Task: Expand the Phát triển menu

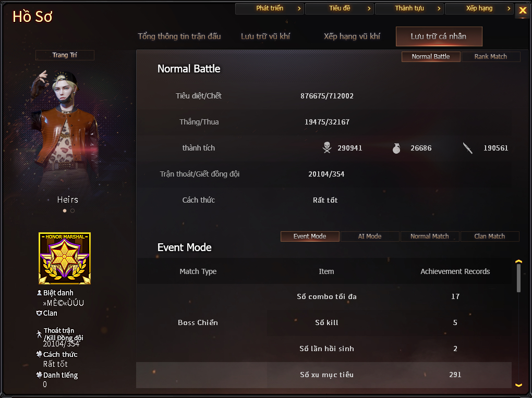Action: (270, 8)
